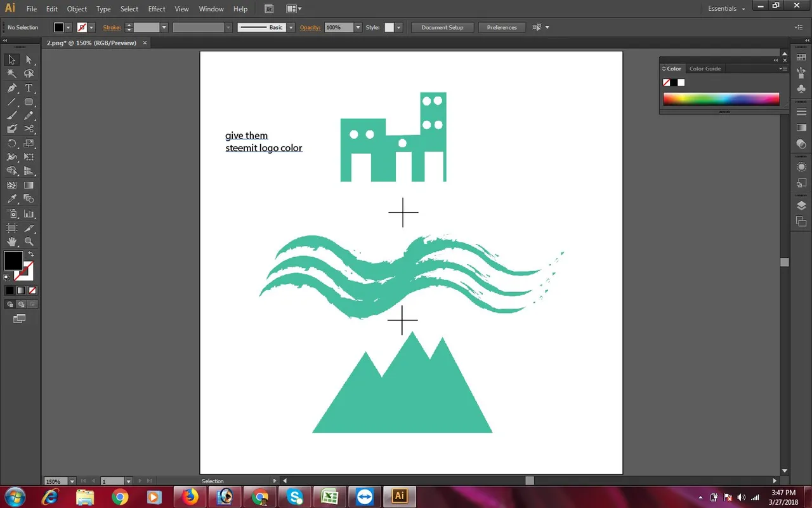Select the Artboard tool
This screenshot has width=812, height=508.
click(11, 228)
